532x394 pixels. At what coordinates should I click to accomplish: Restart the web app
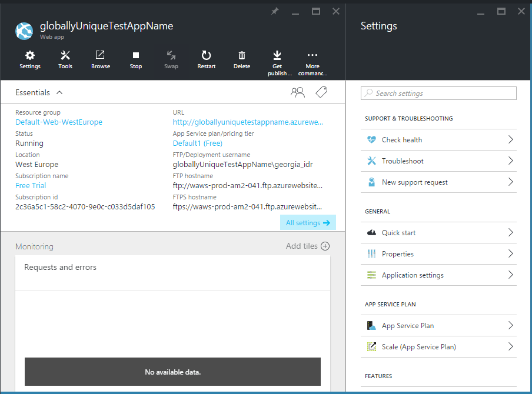point(206,59)
